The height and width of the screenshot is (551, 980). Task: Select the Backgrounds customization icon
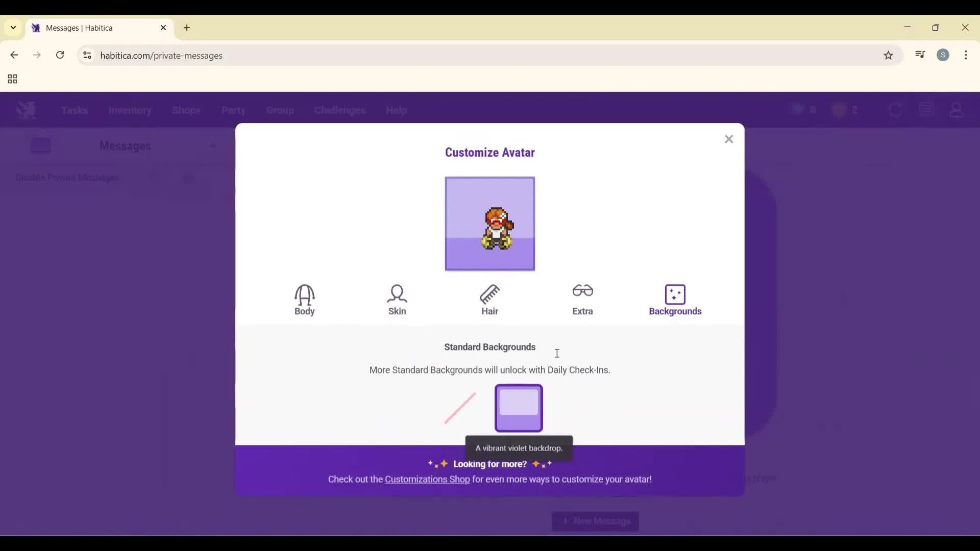(x=675, y=300)
